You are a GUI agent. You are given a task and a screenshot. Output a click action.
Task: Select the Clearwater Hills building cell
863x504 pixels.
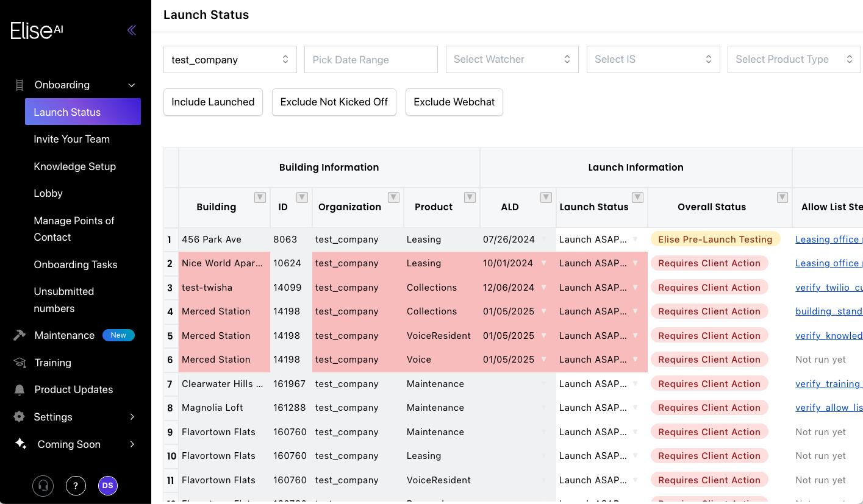(224, 384)
